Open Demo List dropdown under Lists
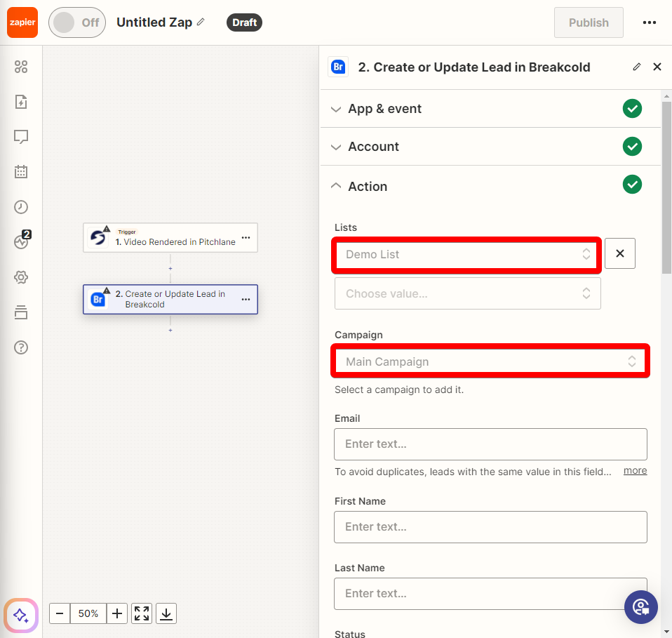Viewport: 672px width, 638px height. (466, 255)
